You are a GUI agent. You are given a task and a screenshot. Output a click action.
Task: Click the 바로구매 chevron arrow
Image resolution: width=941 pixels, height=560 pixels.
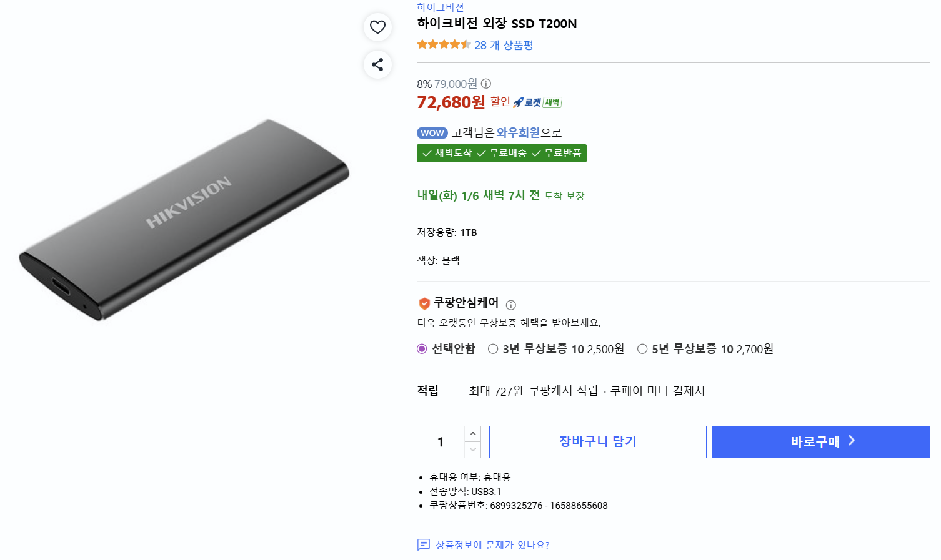pyautogui.click(x=851, y=441)
